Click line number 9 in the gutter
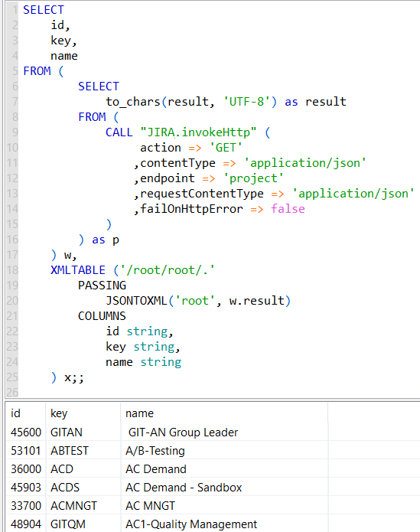The image size is (420, 532). 15,132
